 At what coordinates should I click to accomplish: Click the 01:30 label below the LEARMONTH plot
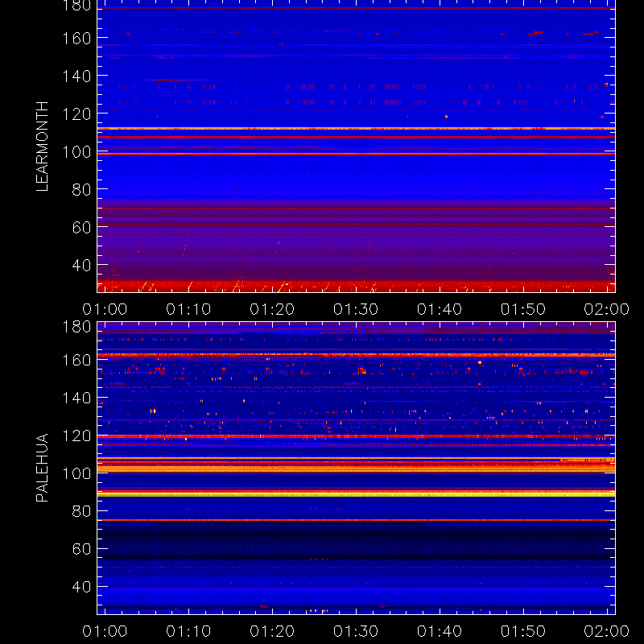[x=356, y=309]
